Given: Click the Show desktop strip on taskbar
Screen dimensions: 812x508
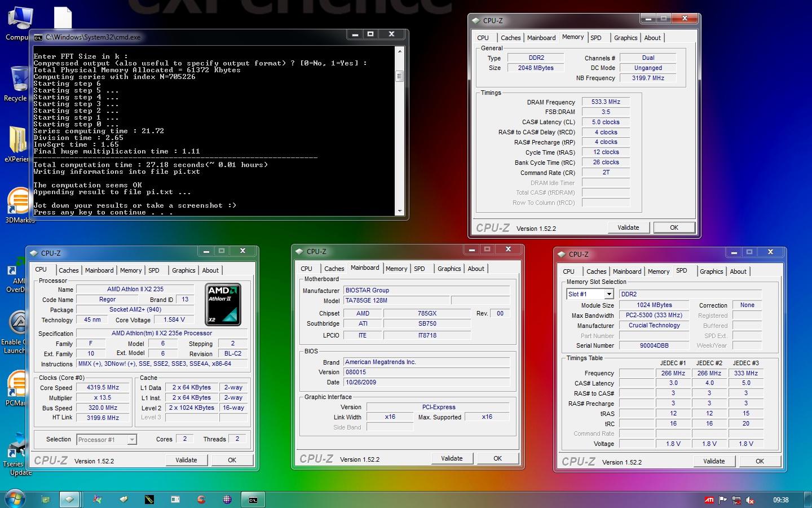Looking at the screenshot, I should (808, 500).
